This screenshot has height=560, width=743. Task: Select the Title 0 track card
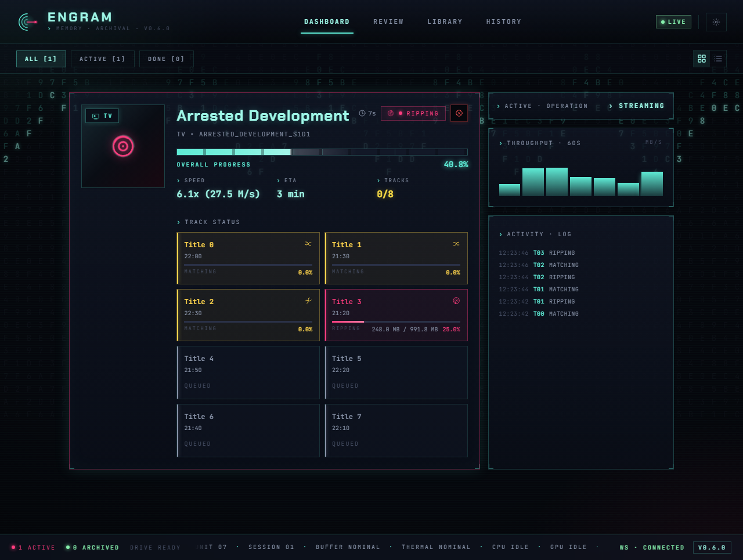coord(248,258)
